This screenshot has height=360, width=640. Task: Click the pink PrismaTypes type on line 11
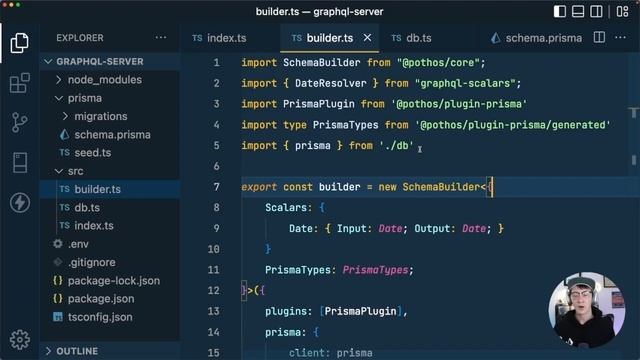point(375,270)
